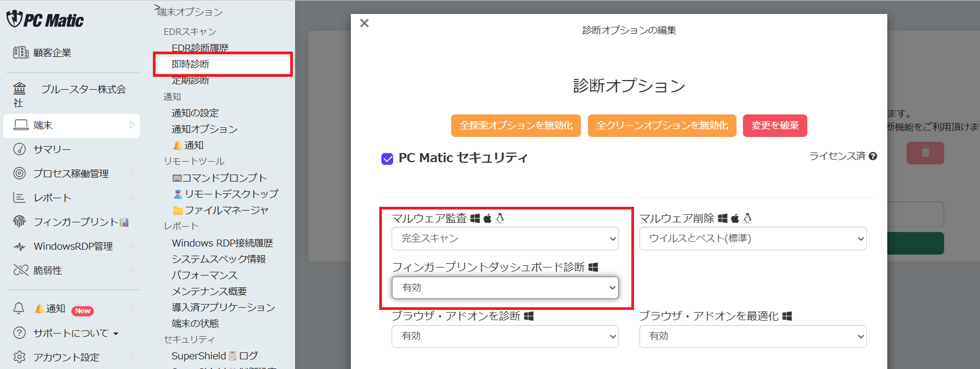This screenshot has width=980, height=369.
Task: Open パフォーマンス link
Action: click(x=204, y=275)
